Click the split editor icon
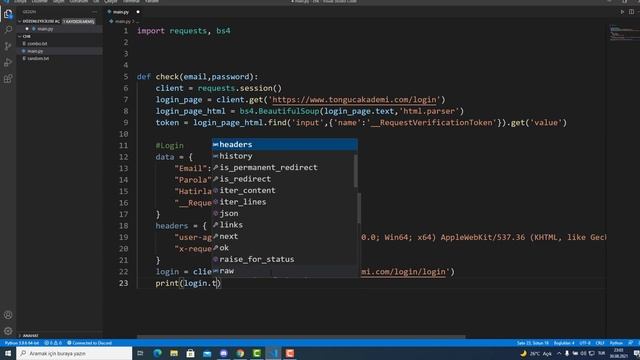Screen dimensions: 640x360 coord(631,12)
